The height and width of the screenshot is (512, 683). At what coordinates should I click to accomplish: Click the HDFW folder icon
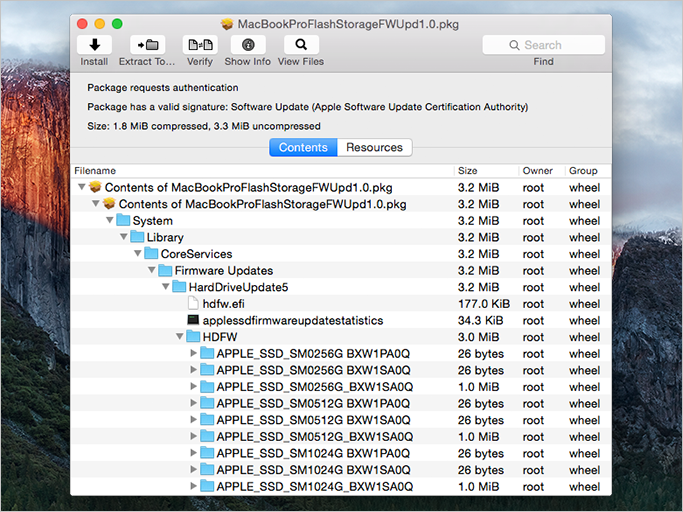pos(193,336)
